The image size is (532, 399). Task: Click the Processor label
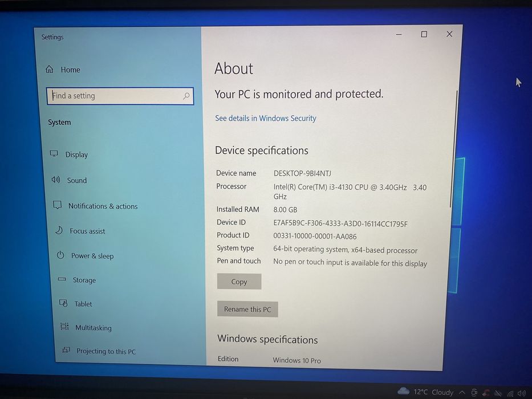tap(232, 186)
